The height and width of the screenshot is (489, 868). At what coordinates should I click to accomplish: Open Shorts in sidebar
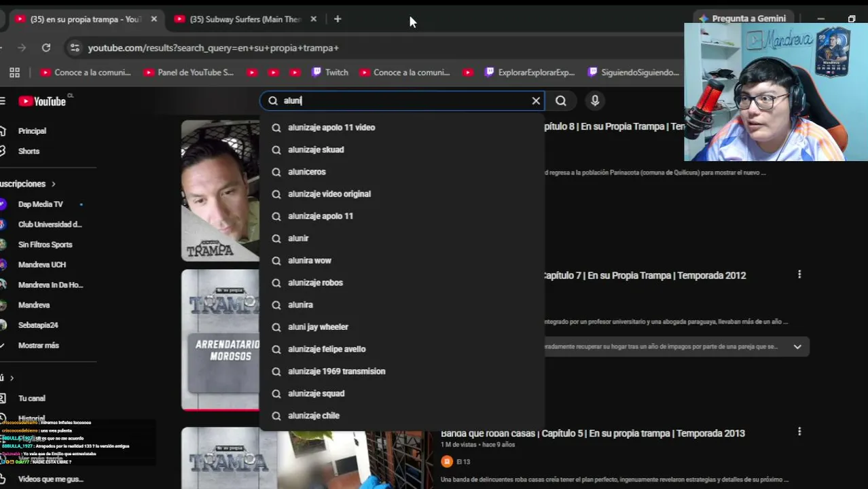[x=29, y=151]
